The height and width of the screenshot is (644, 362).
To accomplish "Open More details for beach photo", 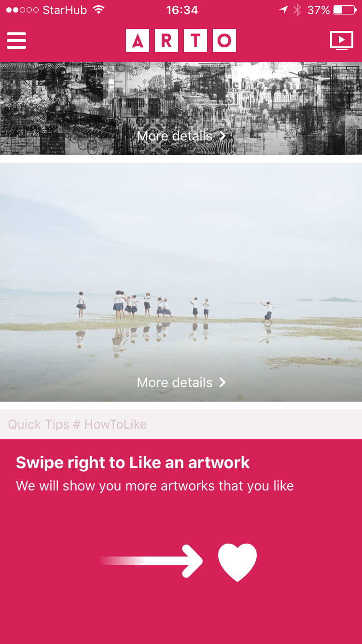I will click(x=181, y=382).
